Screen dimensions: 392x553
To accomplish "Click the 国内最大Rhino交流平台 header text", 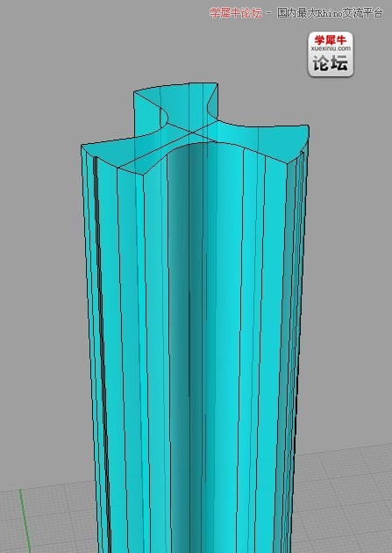I will pyautogui.click(x=330, y=13).
